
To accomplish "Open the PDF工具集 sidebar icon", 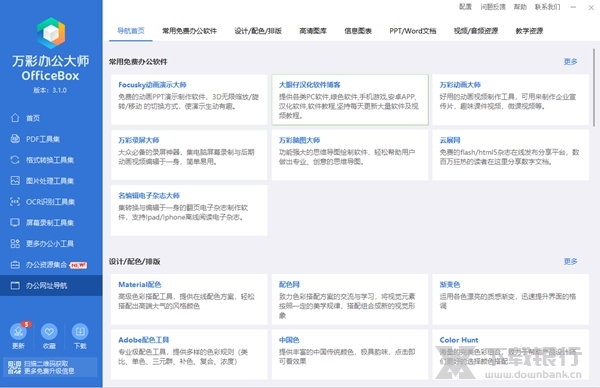I will 15,139.
